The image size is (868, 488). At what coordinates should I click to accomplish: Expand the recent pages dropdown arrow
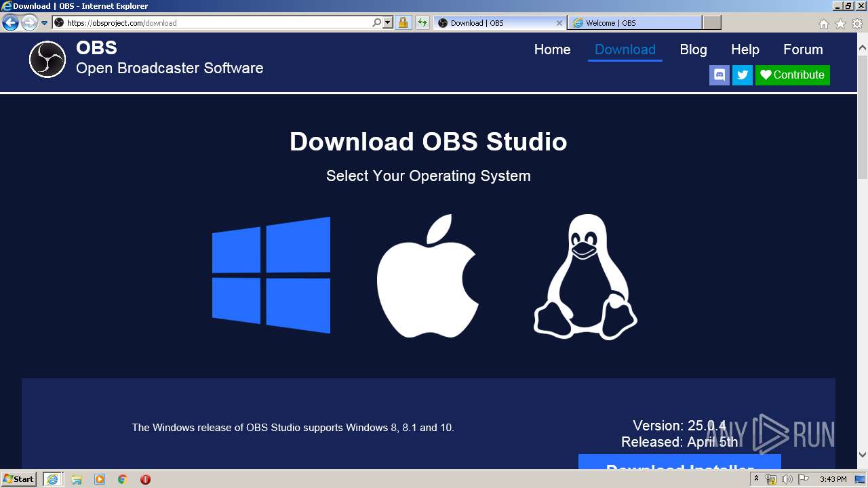click(x=44, y=22)
